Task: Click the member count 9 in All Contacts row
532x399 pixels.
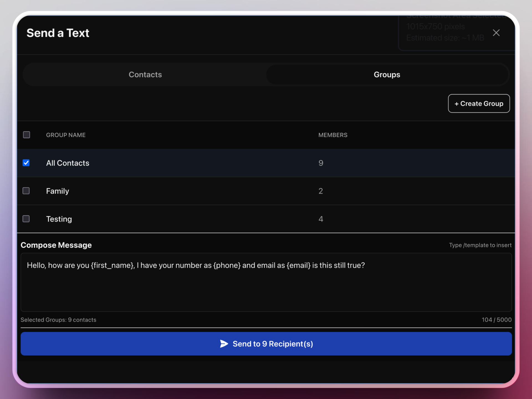Action: pyautogui.click(x=321, y=163)
